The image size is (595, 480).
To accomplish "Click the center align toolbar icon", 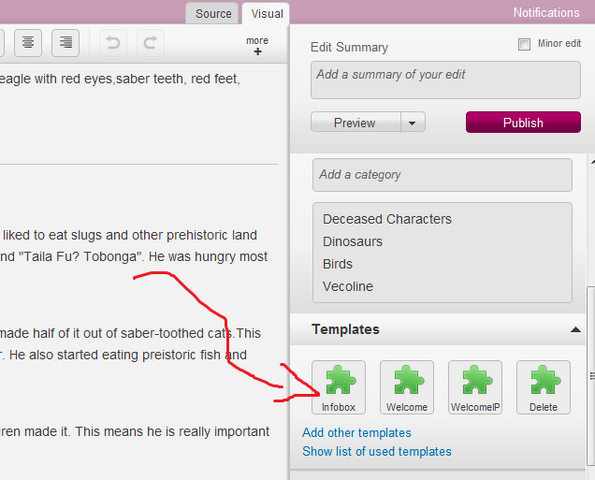I will tap(28, 42).
